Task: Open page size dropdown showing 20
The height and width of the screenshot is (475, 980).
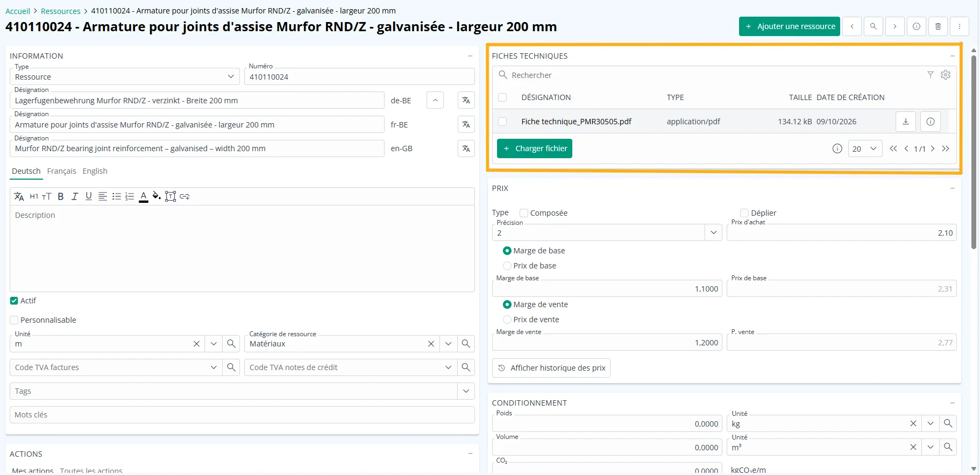Action: pos(865,148)
